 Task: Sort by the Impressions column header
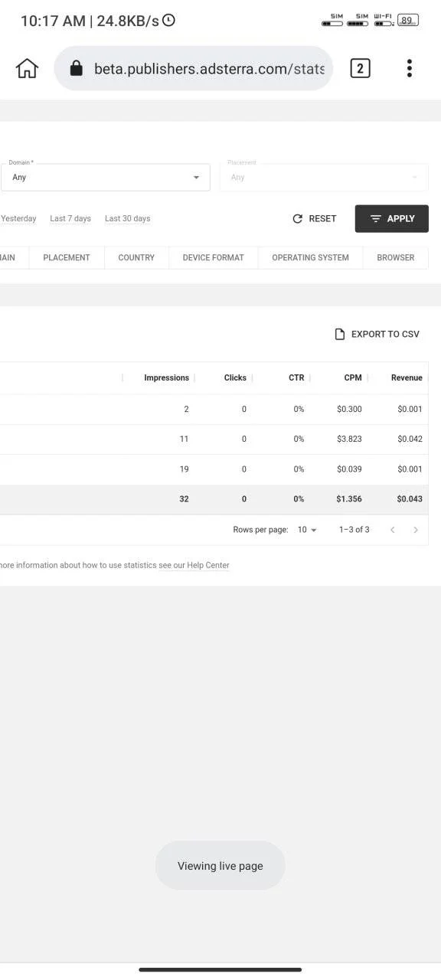[166, 377]
